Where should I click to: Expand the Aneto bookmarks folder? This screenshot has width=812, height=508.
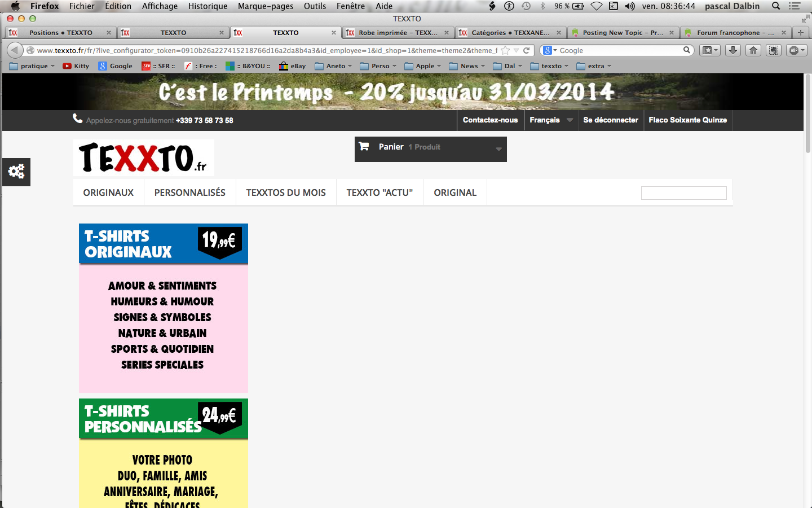pos(333,66)
